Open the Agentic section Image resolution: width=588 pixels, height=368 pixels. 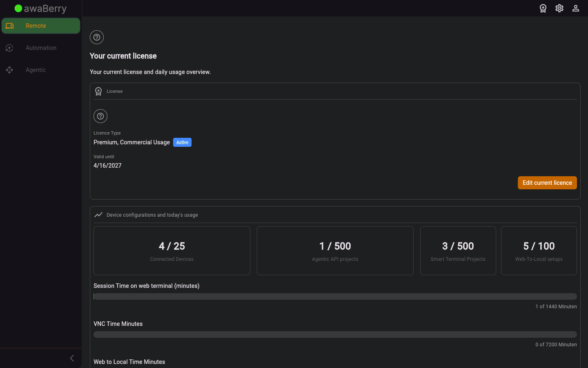tap(41, 70)
